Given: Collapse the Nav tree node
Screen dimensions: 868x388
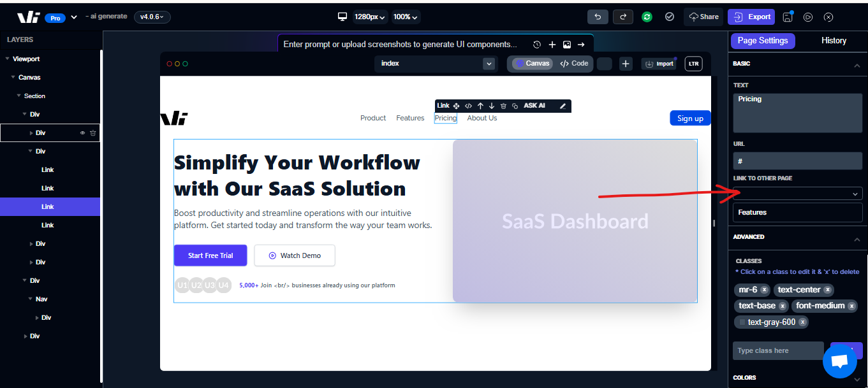Looking at the screenshot, I should point(30,299).
